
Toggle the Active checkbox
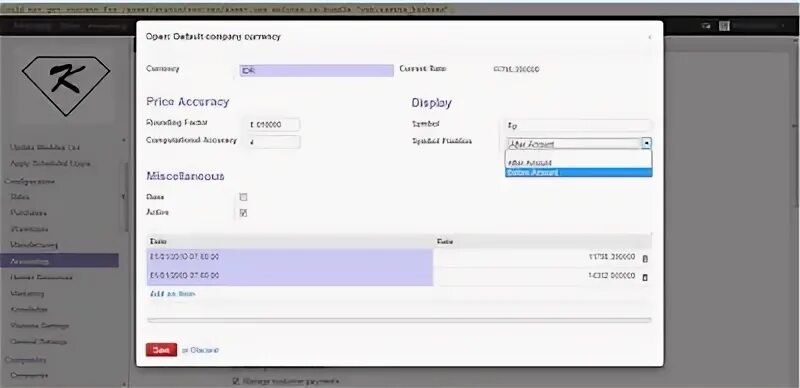(x=243, y=213)
